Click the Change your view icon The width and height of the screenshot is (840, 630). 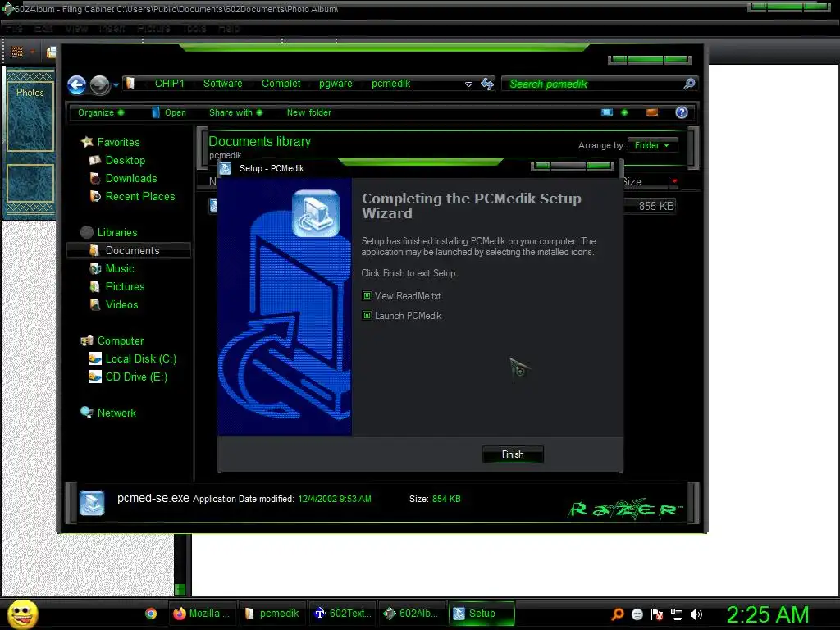[x=607, y=112]
